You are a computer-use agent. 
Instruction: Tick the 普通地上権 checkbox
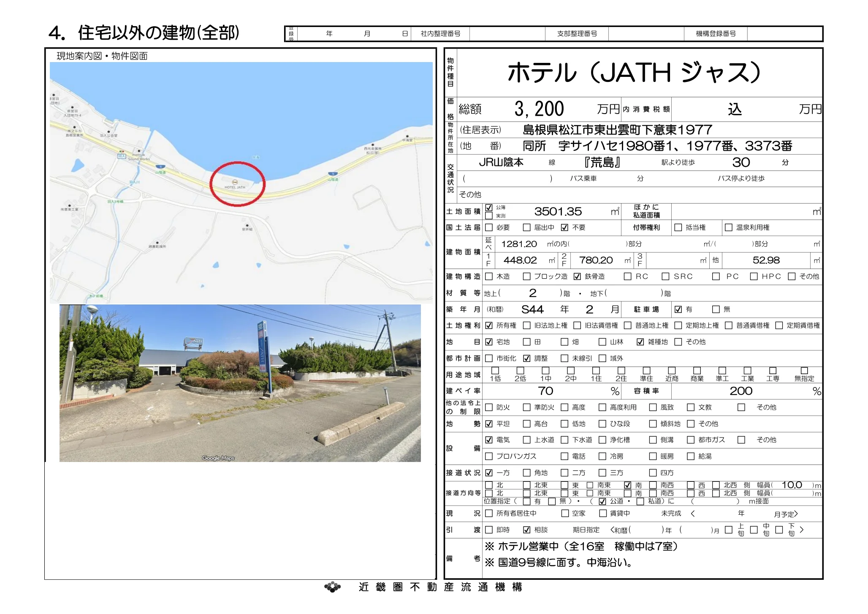[x=628, y=326]
